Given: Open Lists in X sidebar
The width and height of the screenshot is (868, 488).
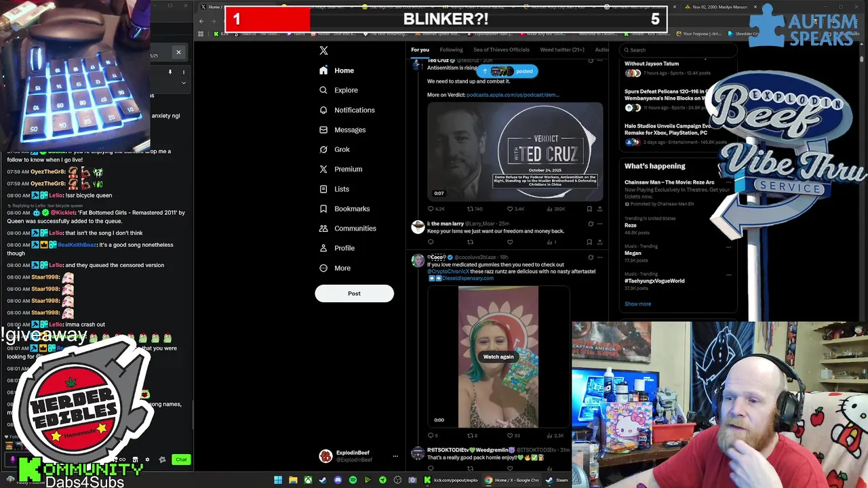Looking at the screenshot, I should coord(334,189).
